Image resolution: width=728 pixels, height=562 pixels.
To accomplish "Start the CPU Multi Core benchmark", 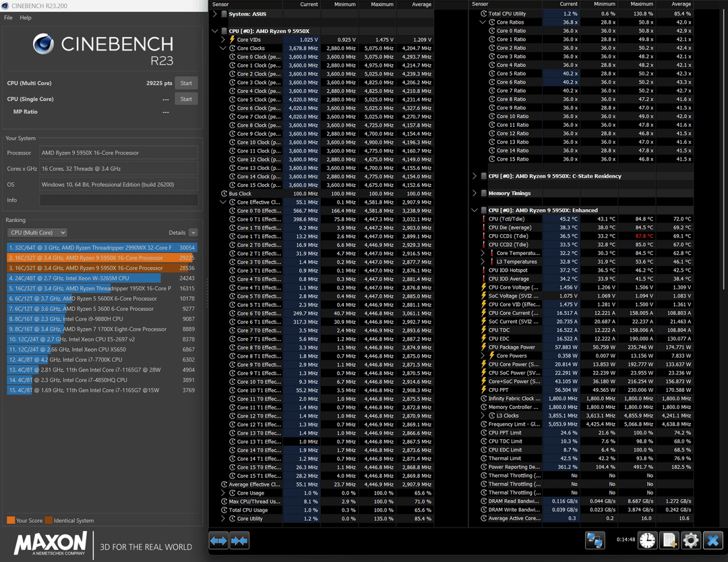I will [x=186, y=83].
